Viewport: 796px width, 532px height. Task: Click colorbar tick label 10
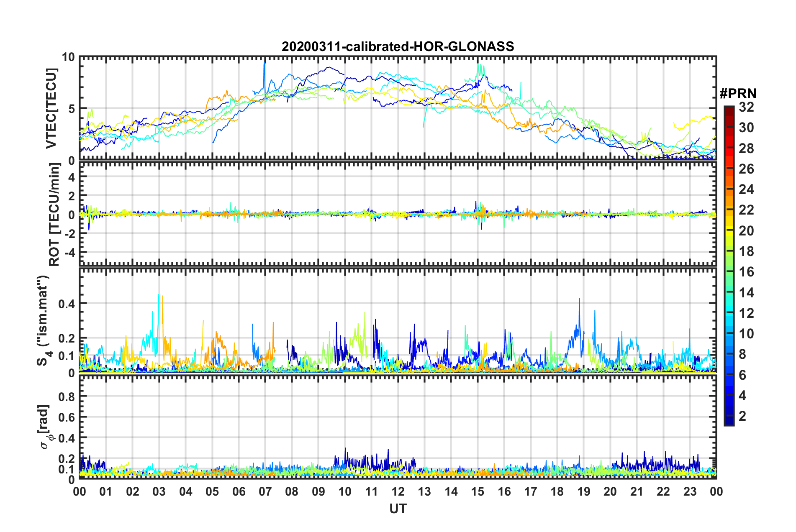click(x=746, y=334)
